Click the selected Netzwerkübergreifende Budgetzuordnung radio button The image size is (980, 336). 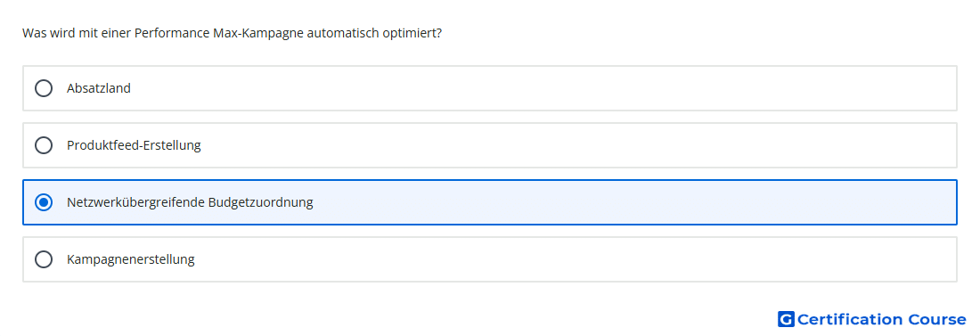(44, 202)
